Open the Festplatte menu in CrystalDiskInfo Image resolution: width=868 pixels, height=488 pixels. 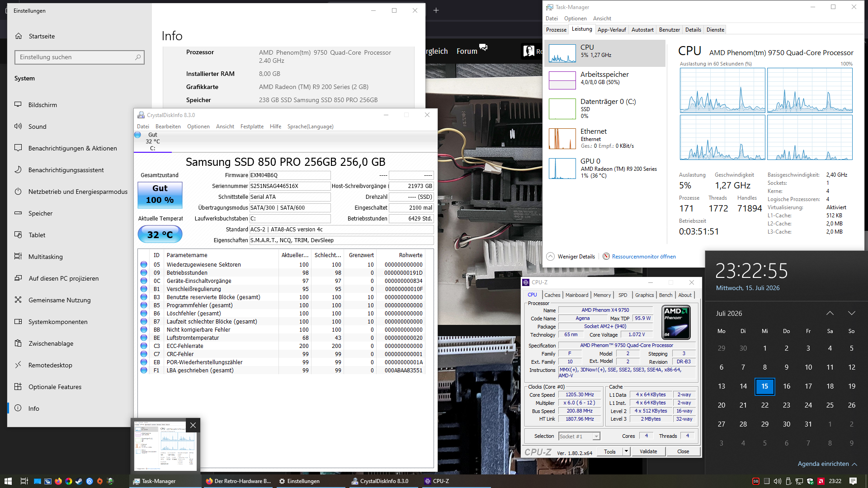point(252,127)
